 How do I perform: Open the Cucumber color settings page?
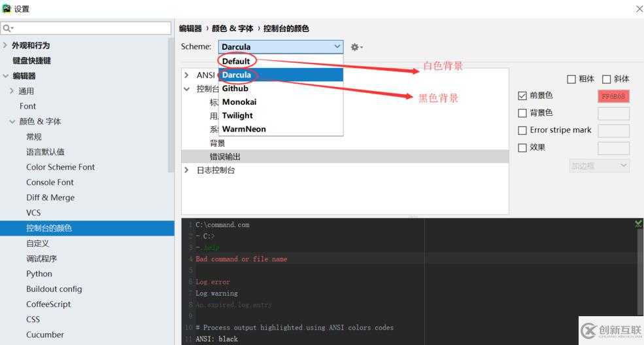[x=44, y=335]
